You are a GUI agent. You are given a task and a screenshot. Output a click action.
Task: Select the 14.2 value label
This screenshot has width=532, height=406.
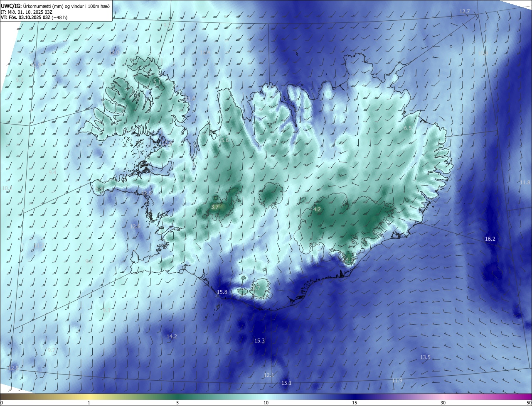click(172, 337)
